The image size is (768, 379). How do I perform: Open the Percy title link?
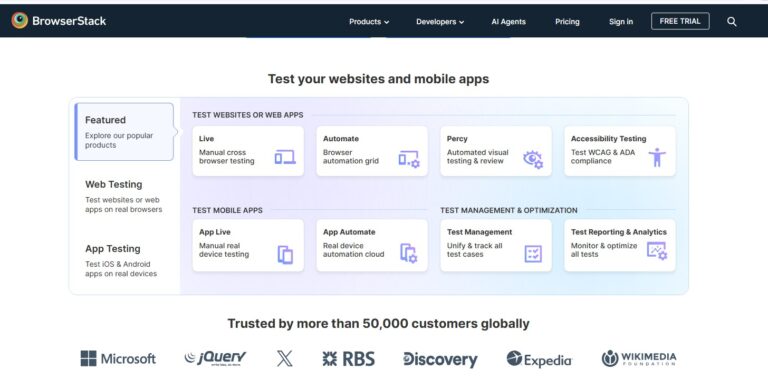pos(457,139)
